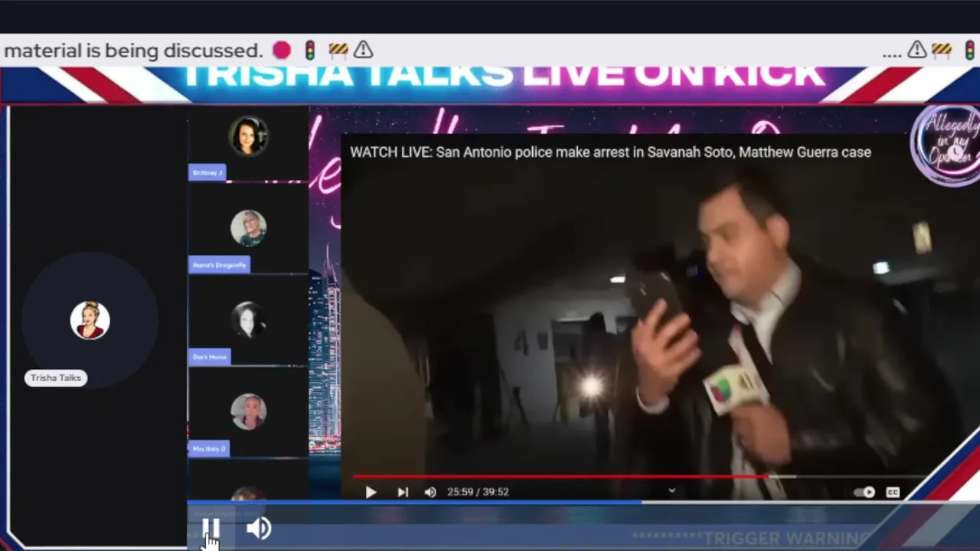Select Mrs Italy D participant avatar
This screenshot has height=551, width=980.
click(248, 412)
